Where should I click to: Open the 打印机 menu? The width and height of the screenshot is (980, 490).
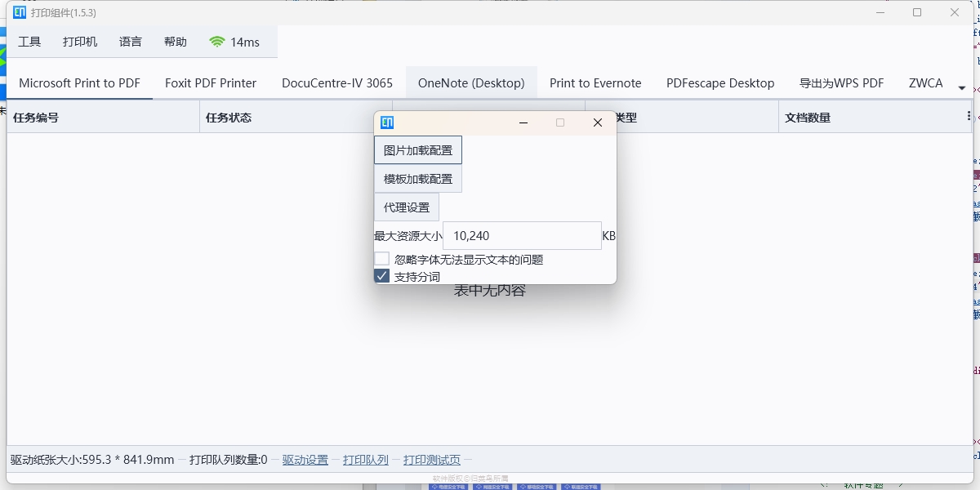point(80,42)
